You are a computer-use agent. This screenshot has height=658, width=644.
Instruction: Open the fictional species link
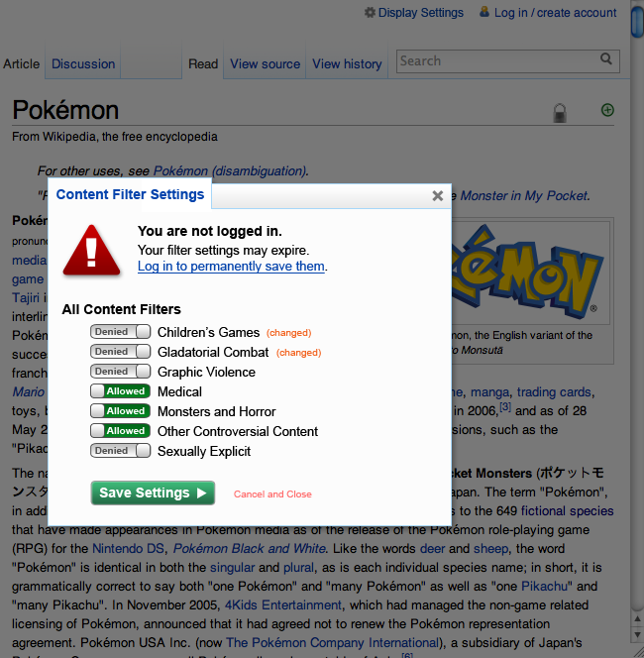[568, 510]
